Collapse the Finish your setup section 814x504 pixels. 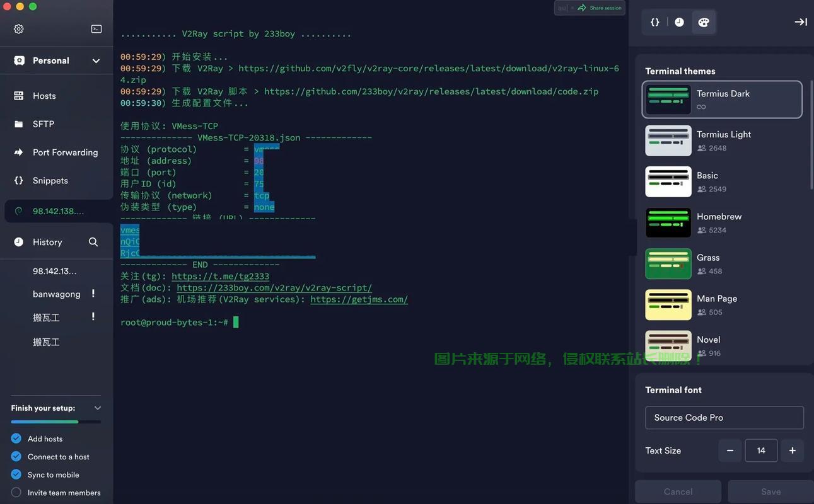click(97, 408)
